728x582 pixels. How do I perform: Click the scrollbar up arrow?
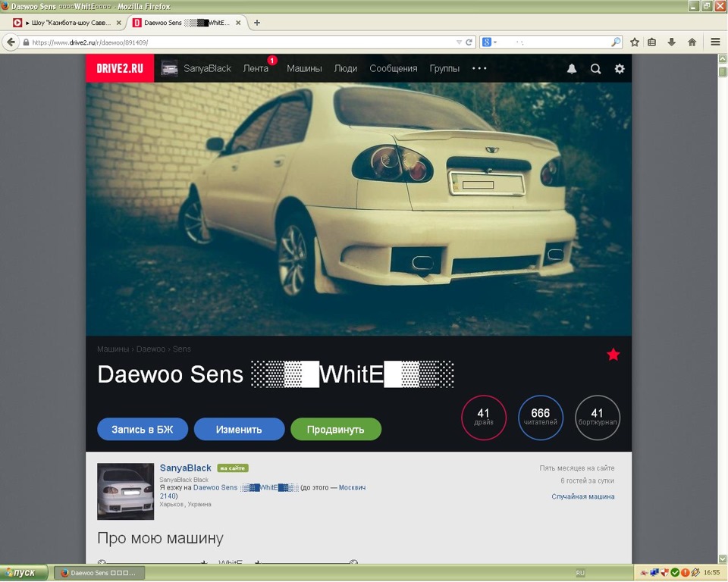[723, 58]
